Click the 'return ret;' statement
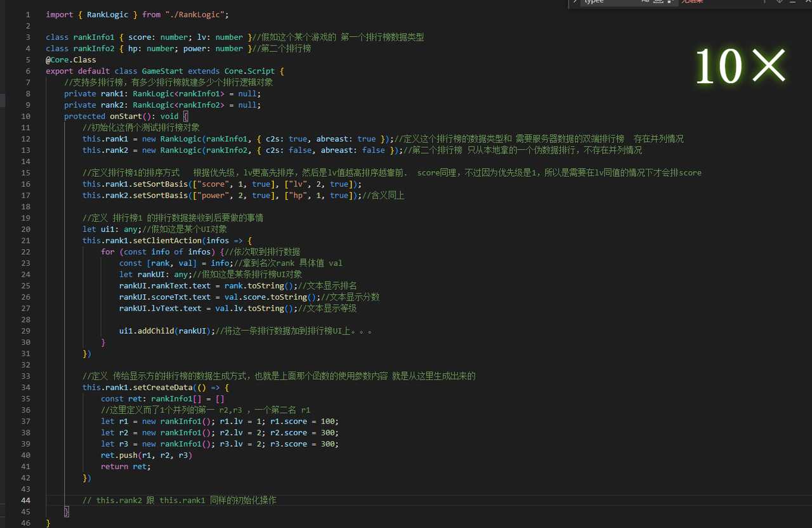The width and height of the screenshot is (812, 528). pos(126,467)
